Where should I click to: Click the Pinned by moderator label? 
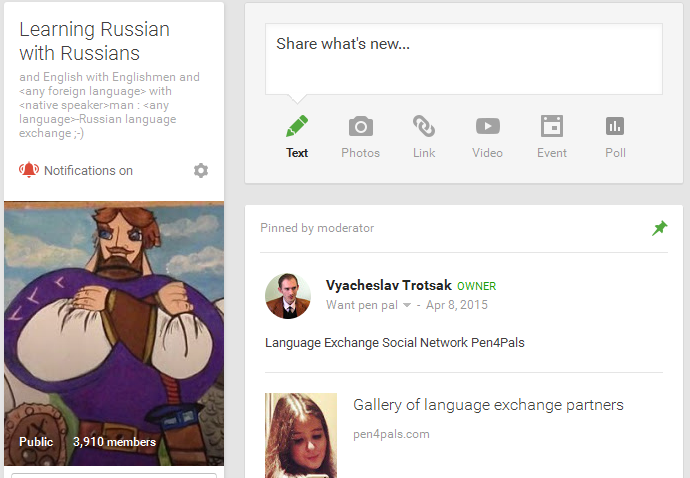pyautogui.click(x=317, y=228)
